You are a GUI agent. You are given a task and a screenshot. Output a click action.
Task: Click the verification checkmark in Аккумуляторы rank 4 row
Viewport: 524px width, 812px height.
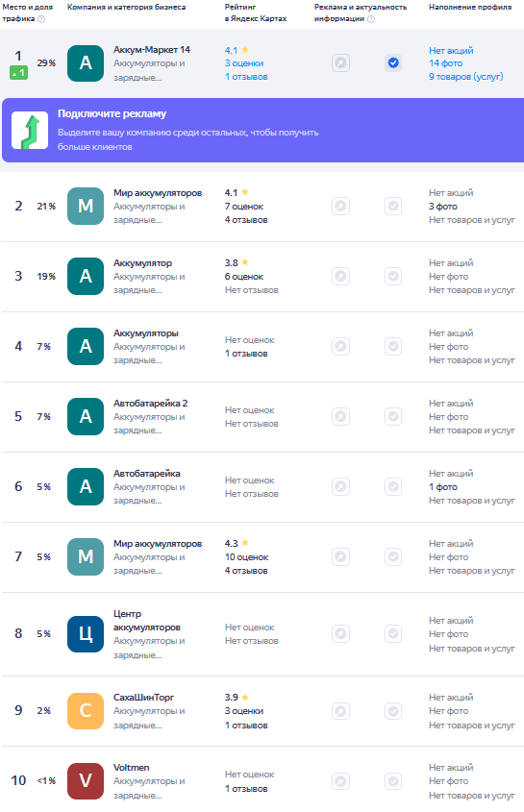click(393, 346)
